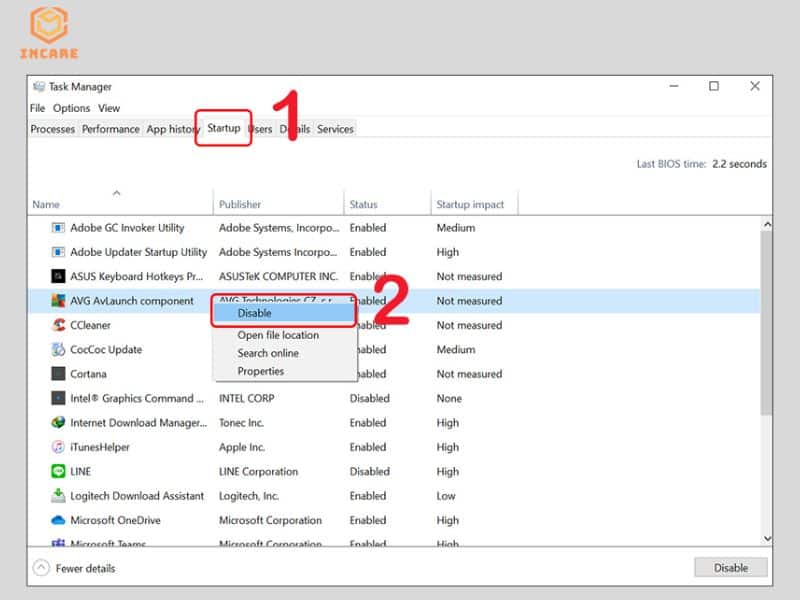Sort by the Publisher column header
Image resolution: width=800 pixels, height=600 pixels.
point(279,204)
